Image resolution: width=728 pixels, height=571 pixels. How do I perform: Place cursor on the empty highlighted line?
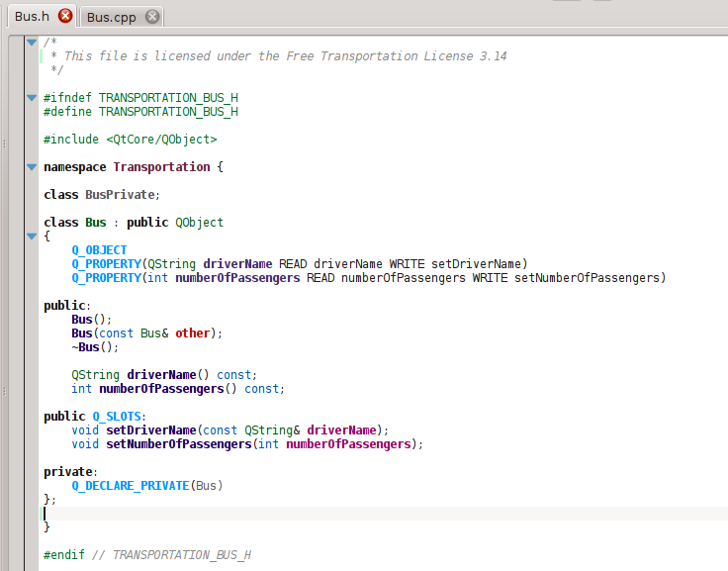point(383,514)
